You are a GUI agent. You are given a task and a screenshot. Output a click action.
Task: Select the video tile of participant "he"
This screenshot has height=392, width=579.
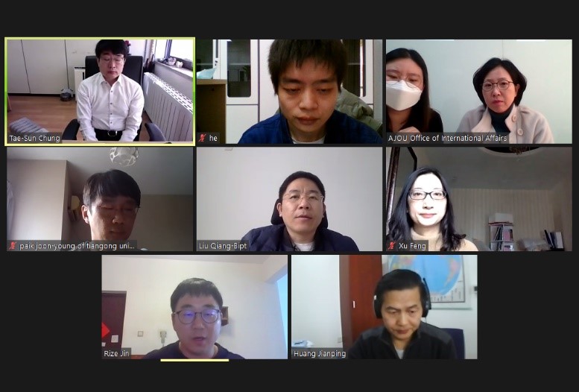[289, 92]
